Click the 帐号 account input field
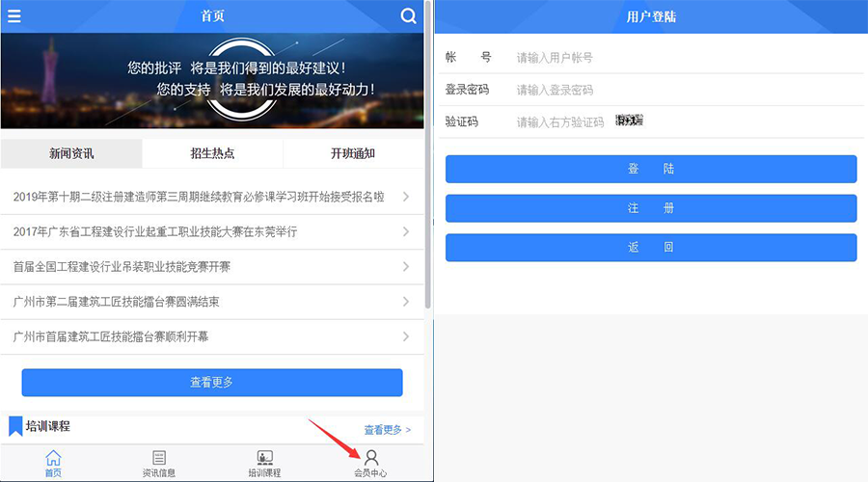868x482 pixels. coord(687,58)
